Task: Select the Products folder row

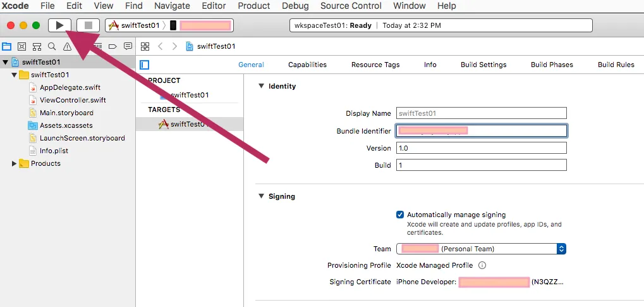Action: pos(68,163)
